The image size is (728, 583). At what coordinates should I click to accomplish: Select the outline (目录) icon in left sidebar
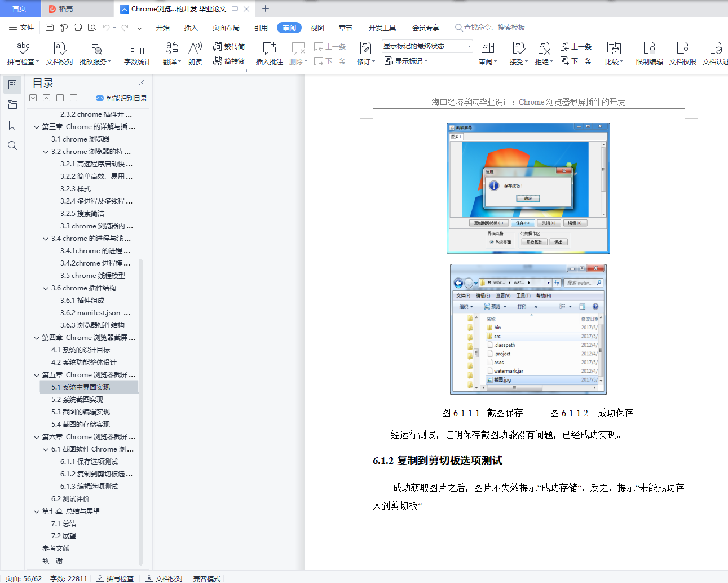(x=12, y=85)
